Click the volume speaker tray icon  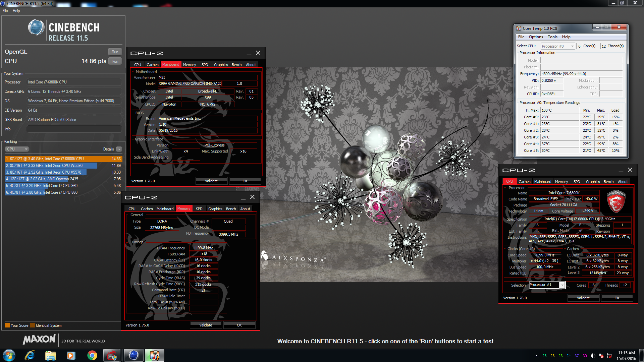click(x=593, y=356)
